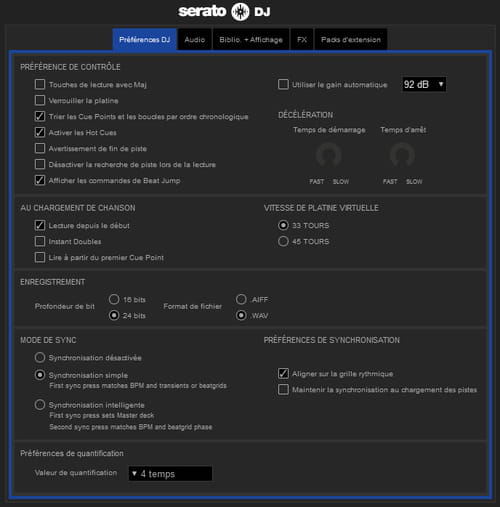Select AIFF file format

coord(241,299)
